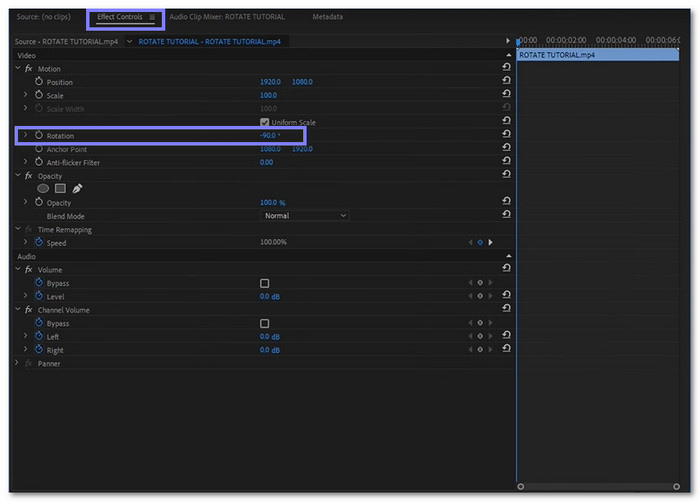Viewport: 700px width, 502px height.
Task: Select Source - ROTATE TUTORIAL.mp4 master clip
Action: tap(66, 42)
